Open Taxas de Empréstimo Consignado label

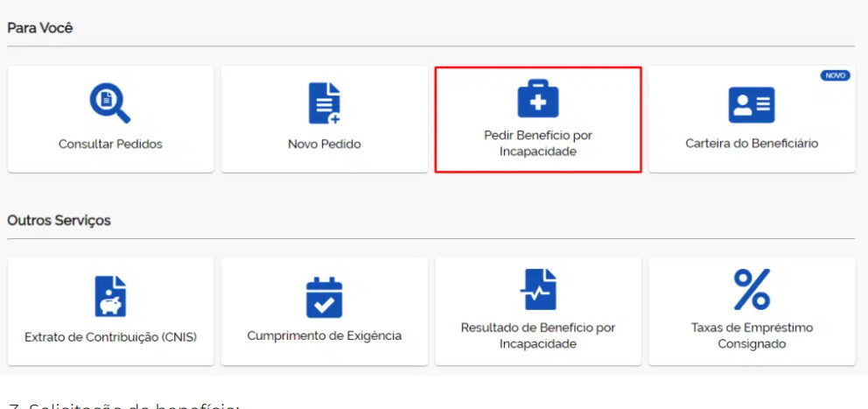[x=752, y=335]
